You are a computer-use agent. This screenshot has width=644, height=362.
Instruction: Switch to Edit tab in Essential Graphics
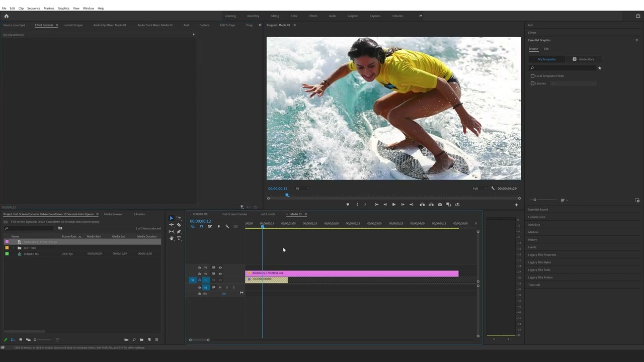coord(546,49)
